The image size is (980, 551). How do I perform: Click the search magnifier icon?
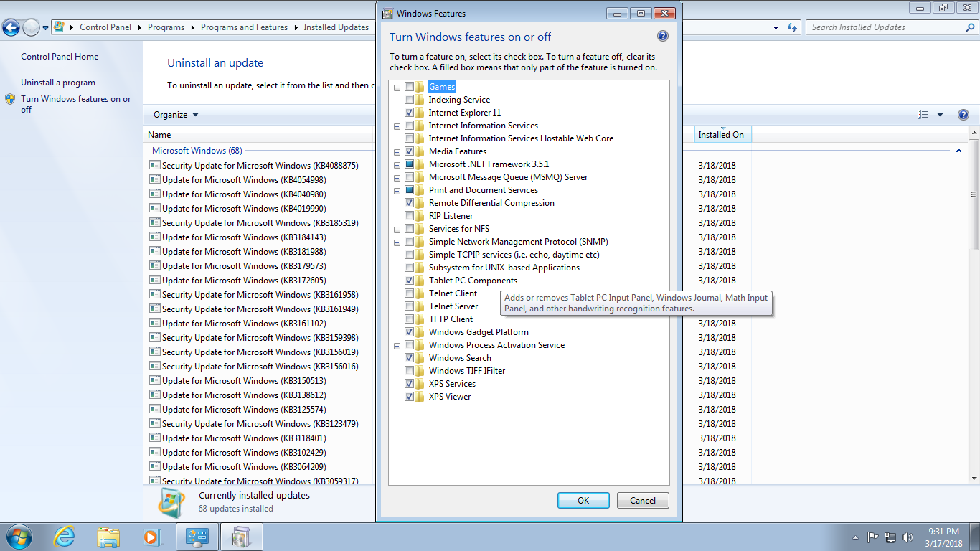pos(969,27)
